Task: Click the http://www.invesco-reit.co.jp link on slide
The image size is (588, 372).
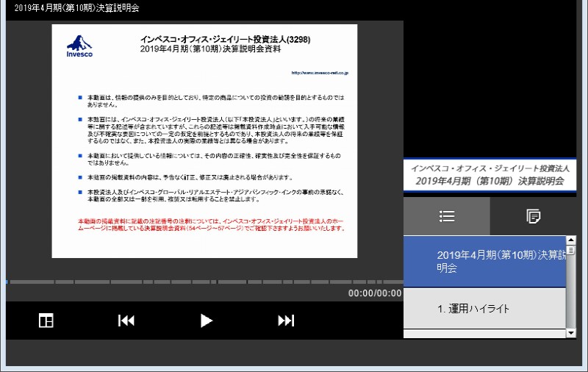Action: pyautogui.click(x=320, y=73)
